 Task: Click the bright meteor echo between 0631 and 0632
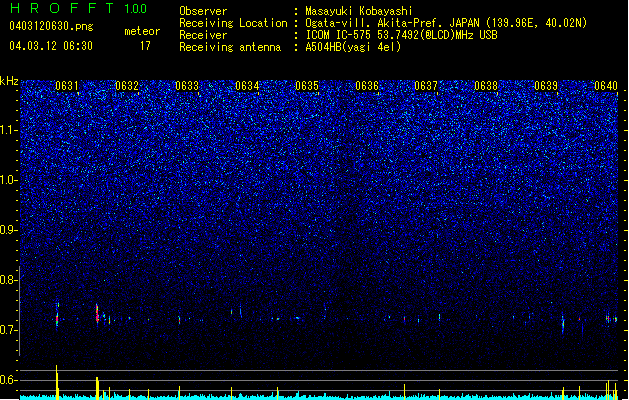click(x=97, y=314)
